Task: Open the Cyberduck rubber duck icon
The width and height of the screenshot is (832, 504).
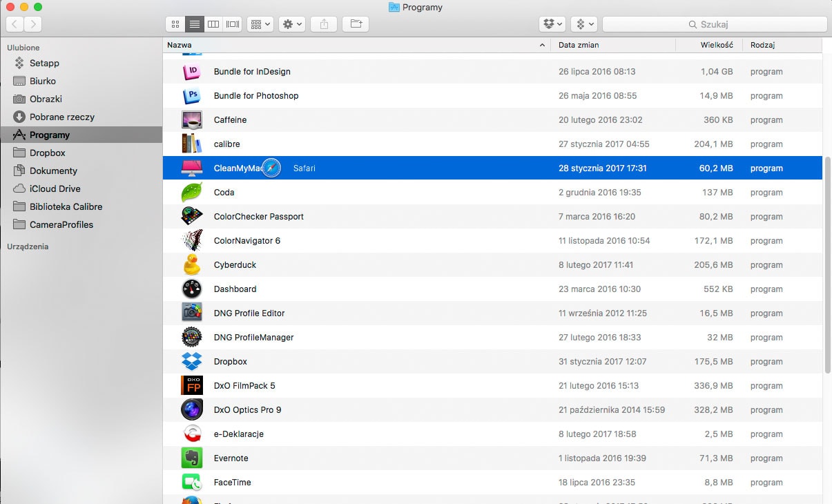Action: [x=191, y=264]
